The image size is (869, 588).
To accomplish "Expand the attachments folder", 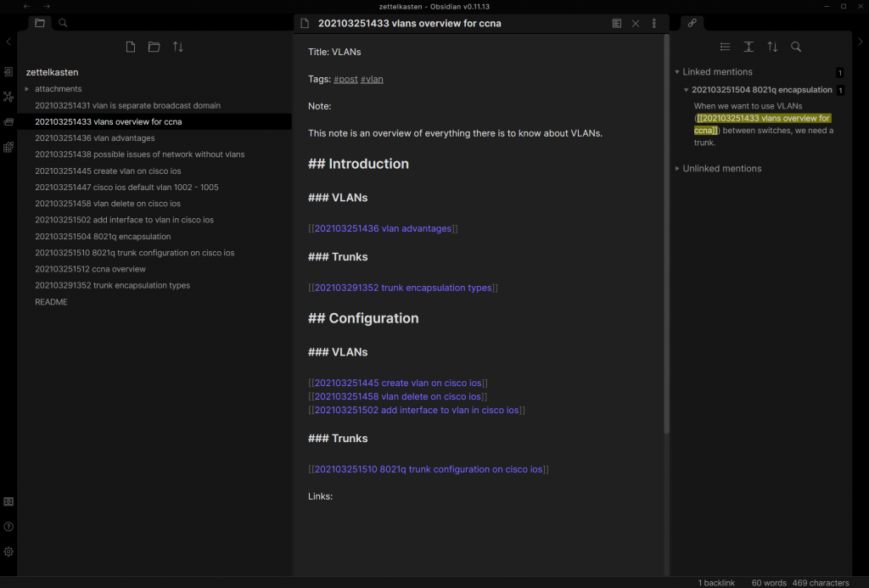I will tap(27, 89).
